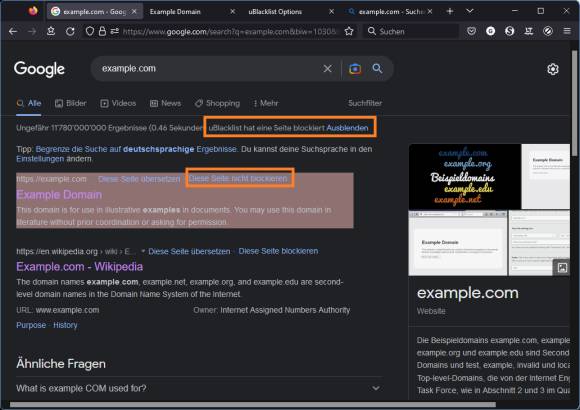Click the browser forward arrow
580x410 pixels.
click(x=32, y=31)
